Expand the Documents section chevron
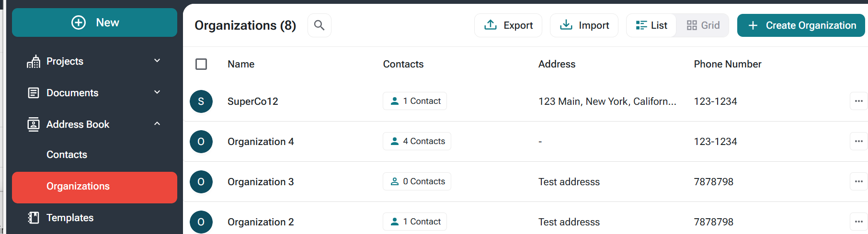Viewport: 868px width, 234px height. coord(157,92)
